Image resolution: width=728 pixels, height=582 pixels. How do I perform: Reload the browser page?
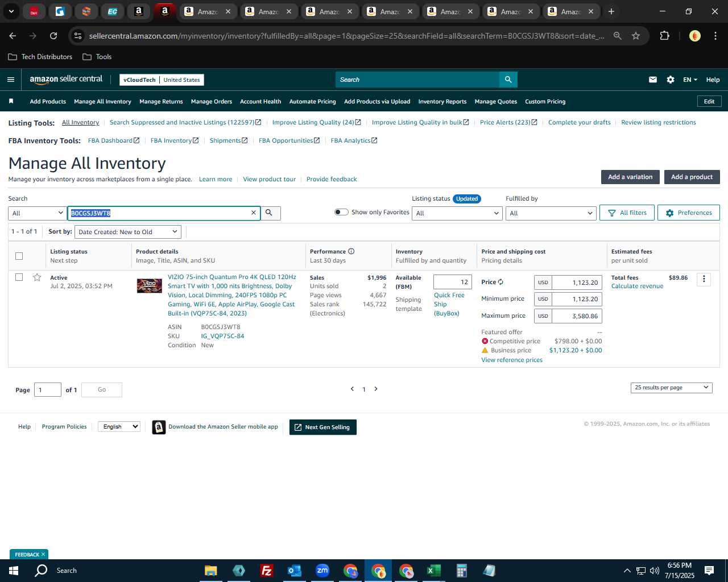click(53, 36)
